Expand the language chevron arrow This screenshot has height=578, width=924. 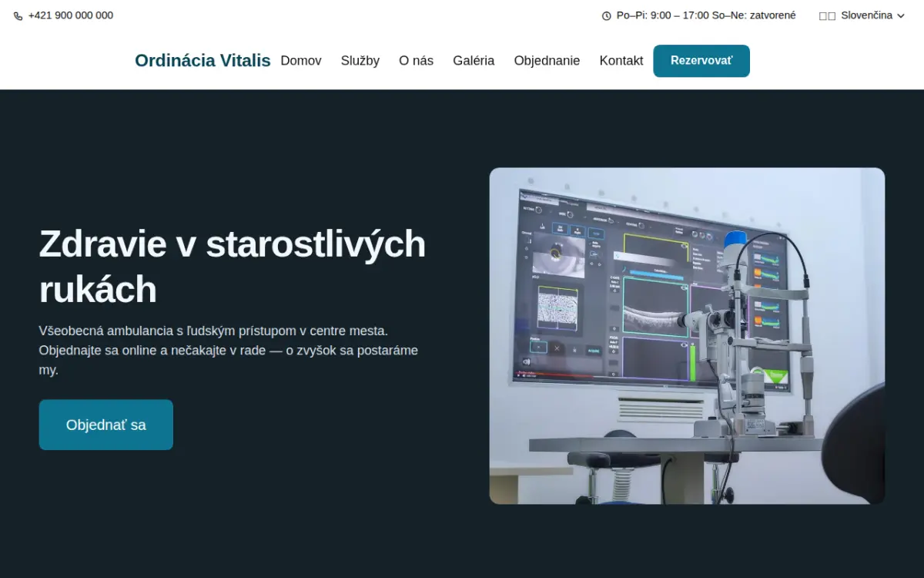(901, 15)
